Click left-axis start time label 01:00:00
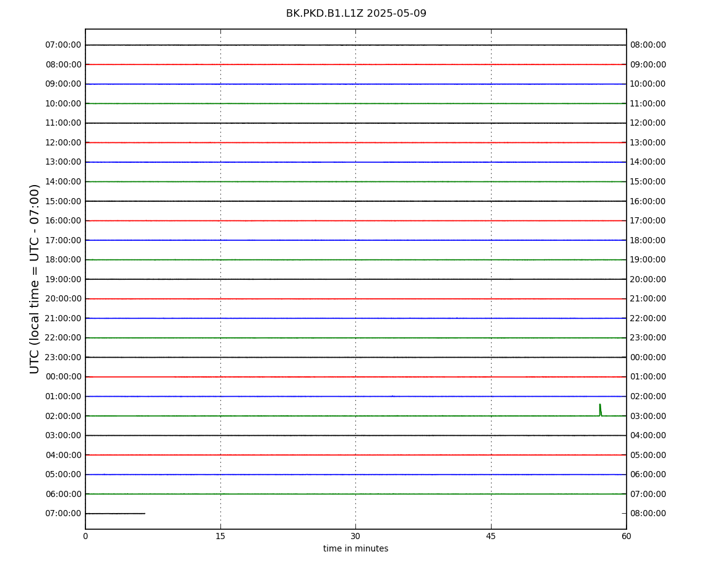Screen dimensions: 712x588 [x=64, y=396]
